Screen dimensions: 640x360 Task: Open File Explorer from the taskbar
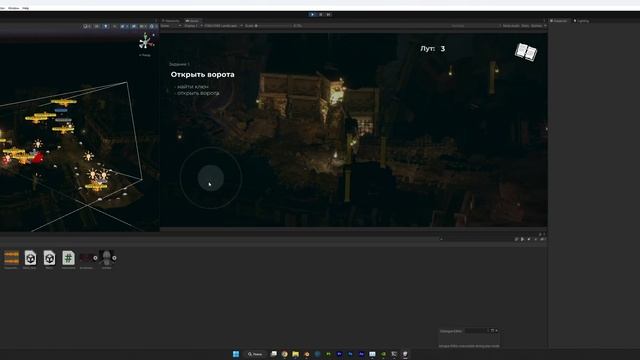pyautogui.click(x=296, y=354)
